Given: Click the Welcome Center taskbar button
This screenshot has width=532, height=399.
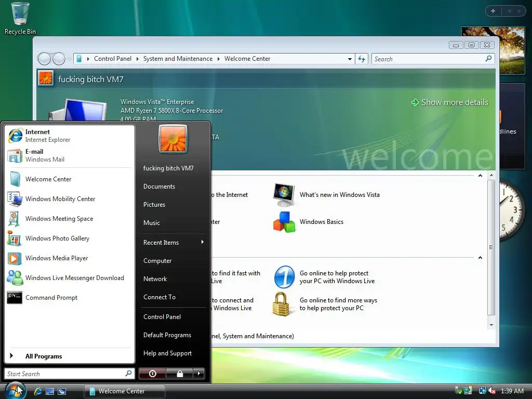Looking at the screenshot, I should [x=125, y=391].
